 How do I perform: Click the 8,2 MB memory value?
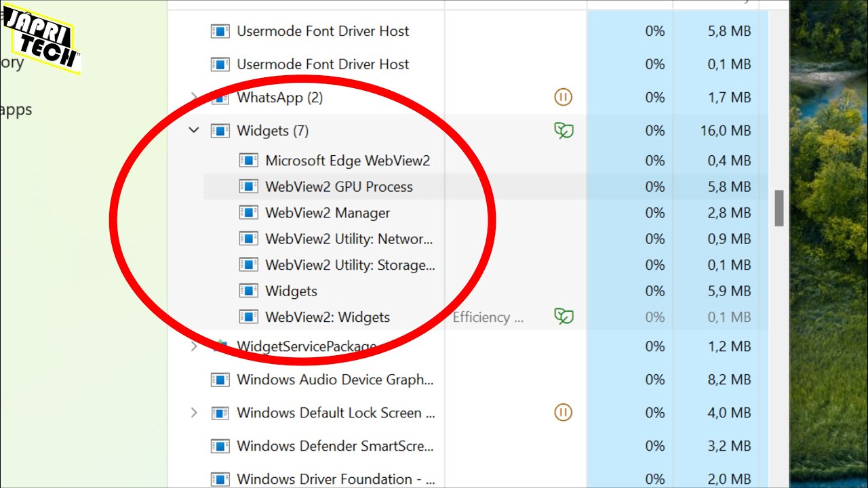(730, 380)
